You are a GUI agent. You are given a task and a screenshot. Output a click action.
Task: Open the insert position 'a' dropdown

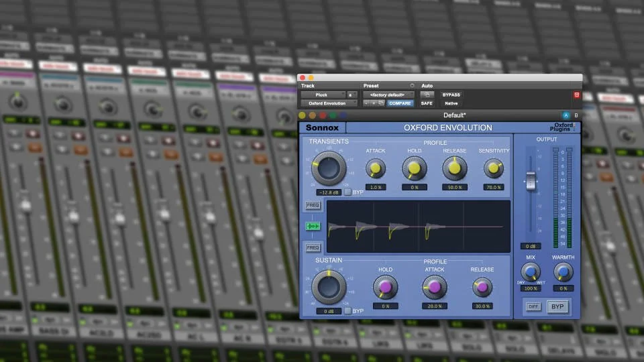coord(351,95)
